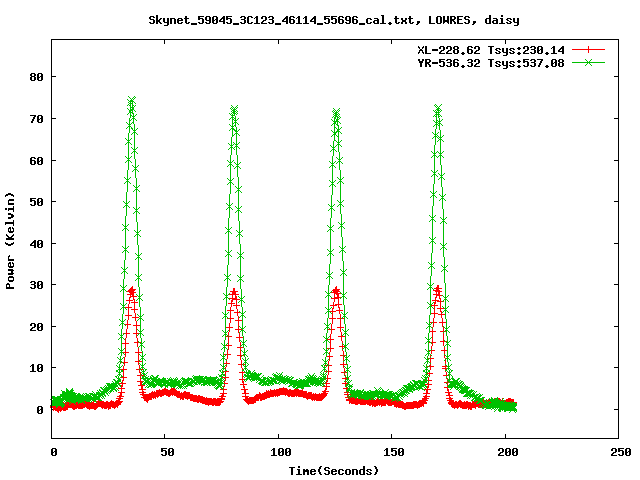The height and width of the screenshot is (480, 640).
Task: Click the Power (Kelvin) y-axis label
Action: pos(10,241)
